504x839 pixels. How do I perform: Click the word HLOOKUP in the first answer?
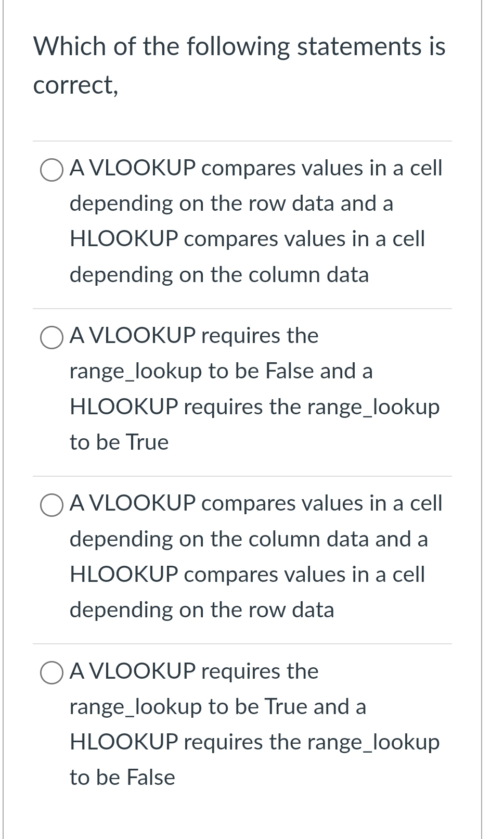coord(124,239)
